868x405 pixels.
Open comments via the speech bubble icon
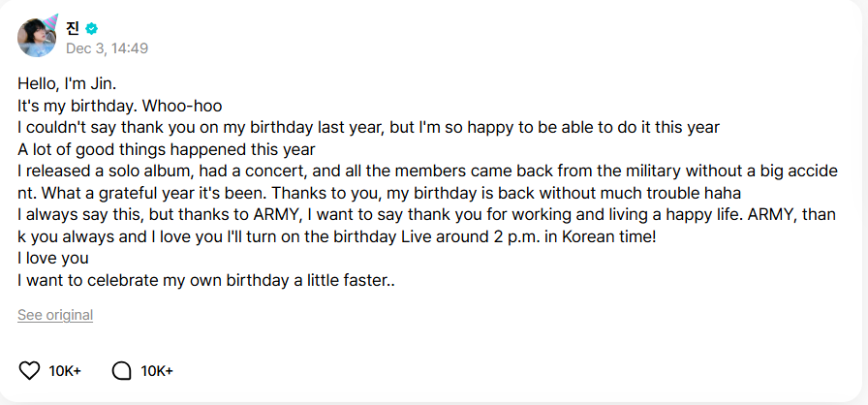121,370
